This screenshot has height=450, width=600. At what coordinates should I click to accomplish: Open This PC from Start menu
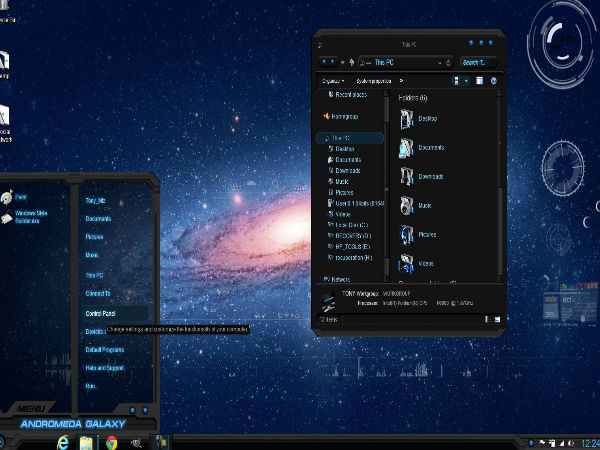click(94, 275)
